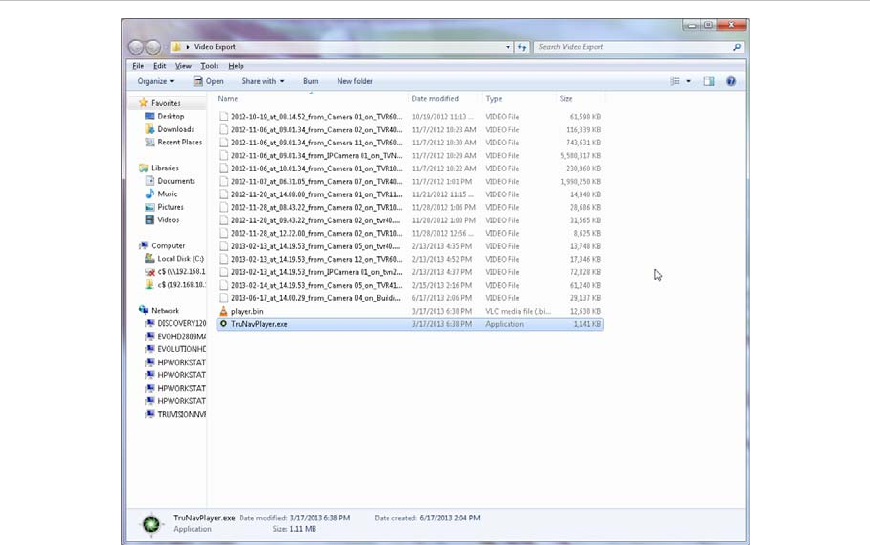Sort by Date modified column header
This screenshot has height=545, width=870.
click(x=435, y=99)
